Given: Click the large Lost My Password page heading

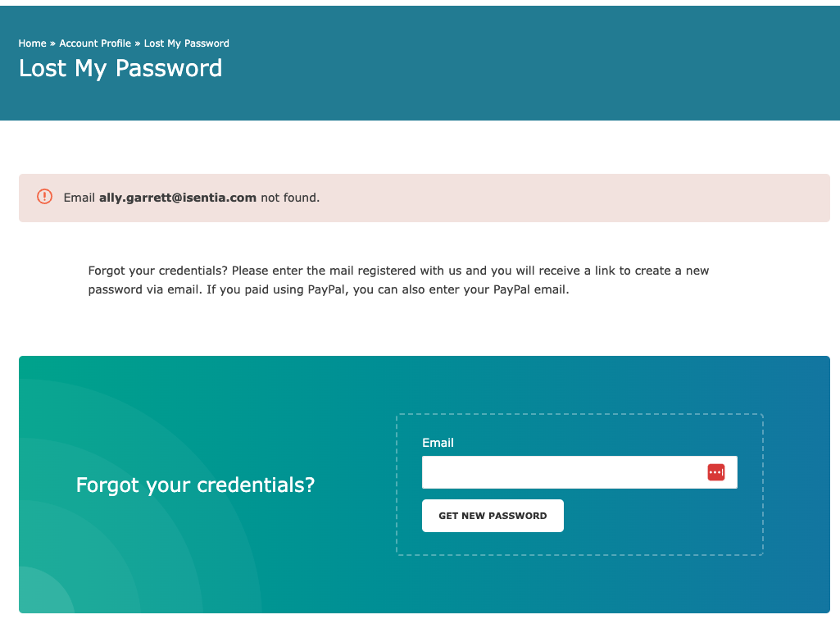Looking at the screenshot, I should coord(120,69).
